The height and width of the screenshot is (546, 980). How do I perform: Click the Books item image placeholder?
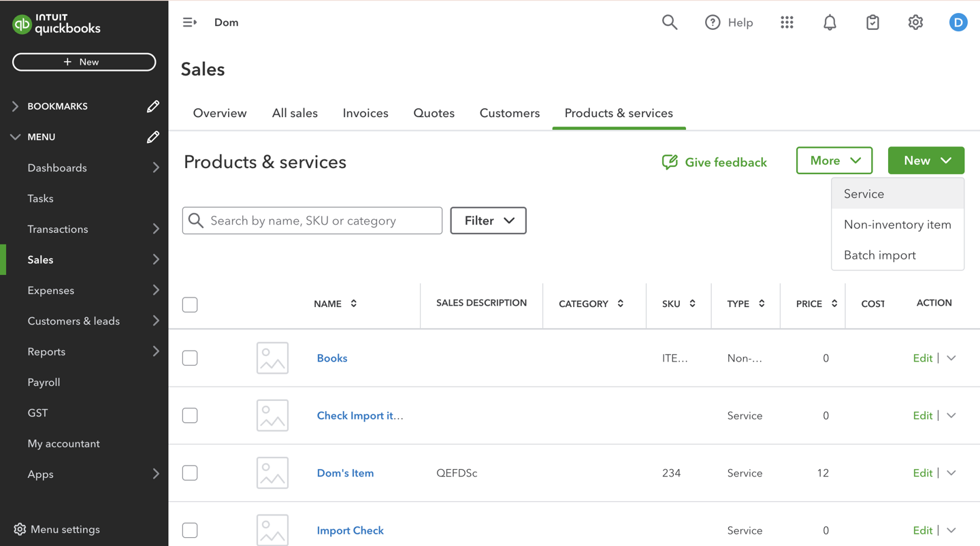272,358
